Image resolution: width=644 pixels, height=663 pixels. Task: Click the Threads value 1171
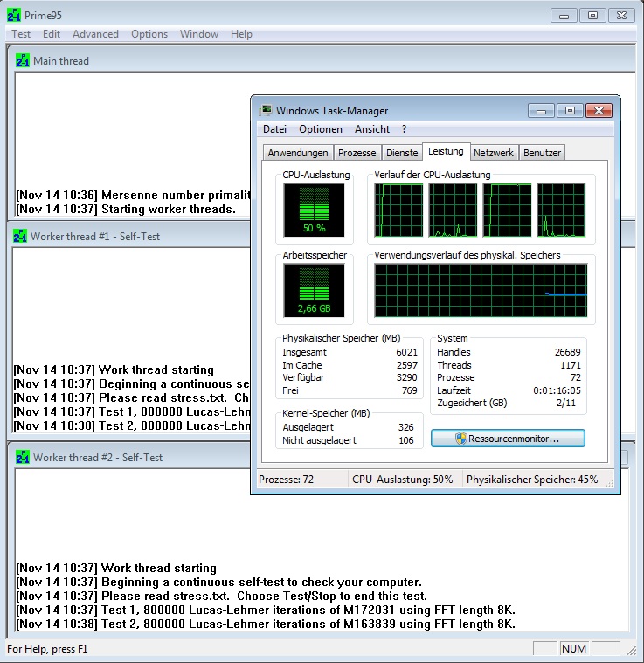571,365
